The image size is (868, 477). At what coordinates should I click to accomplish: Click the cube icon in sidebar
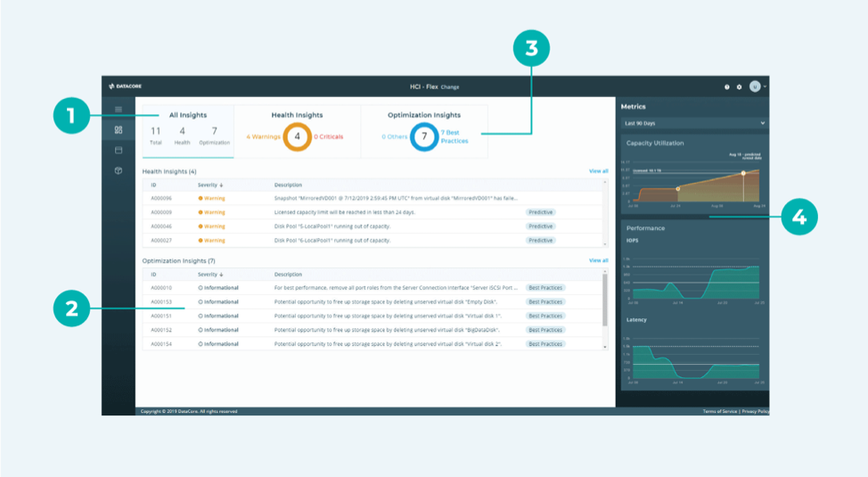tap(119, 170)
